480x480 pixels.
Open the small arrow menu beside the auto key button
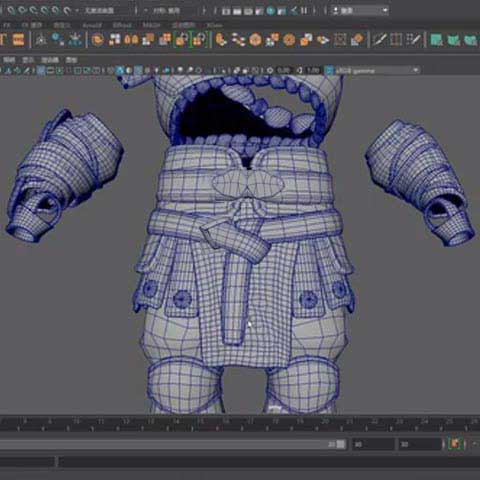(x=474, y=444)
